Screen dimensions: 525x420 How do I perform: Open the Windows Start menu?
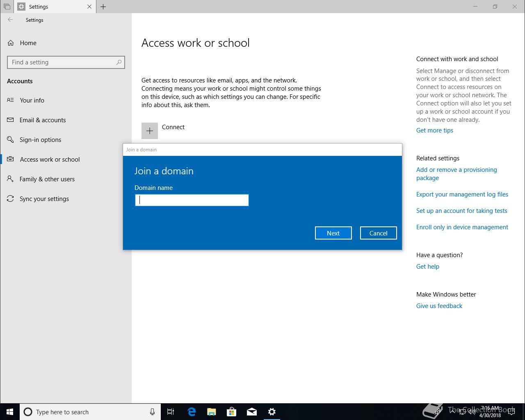pyautogui.click(x=10, y=412)
